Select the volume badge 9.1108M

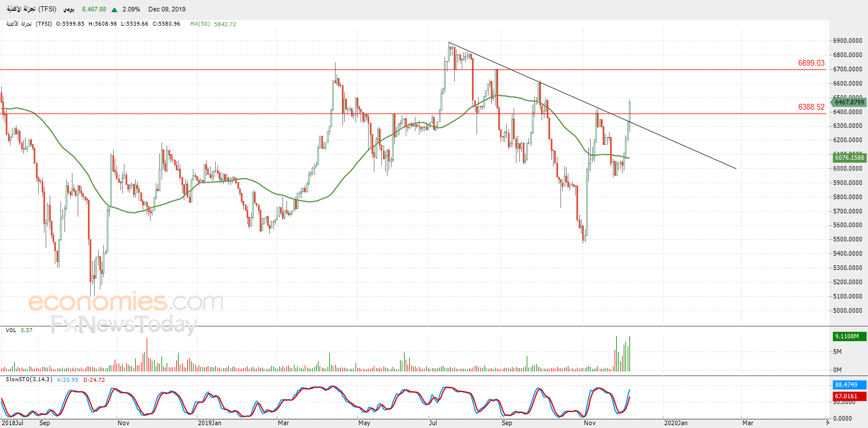(x=849, y=337)
